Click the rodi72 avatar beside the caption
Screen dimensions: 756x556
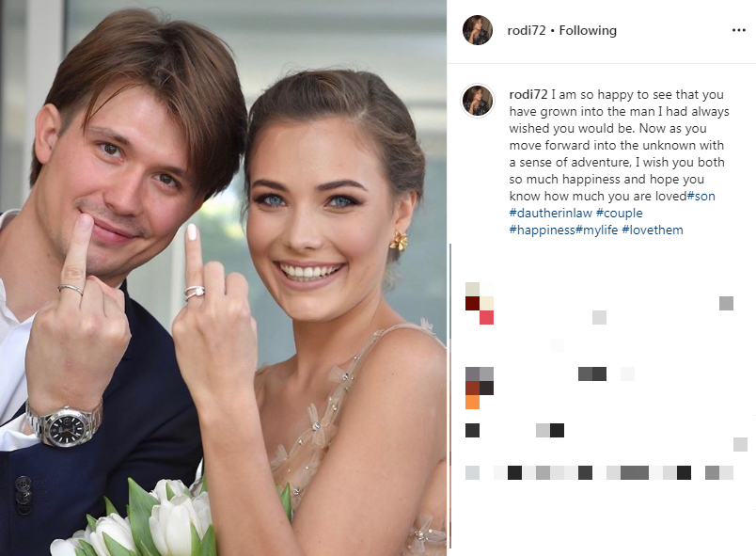[x=478, y=101]
